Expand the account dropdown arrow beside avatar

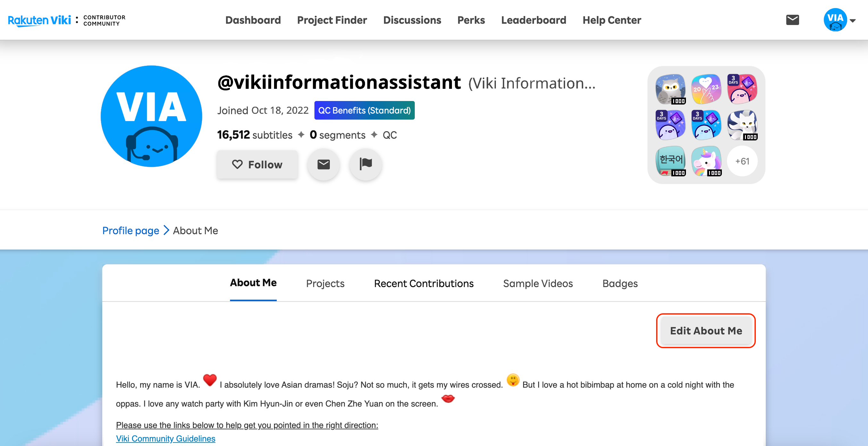tap(853, 21)
